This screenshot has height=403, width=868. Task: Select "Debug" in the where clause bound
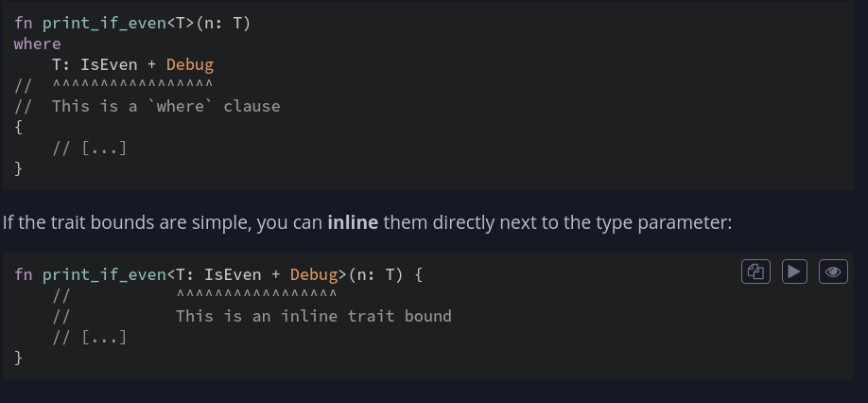[190, 64]
